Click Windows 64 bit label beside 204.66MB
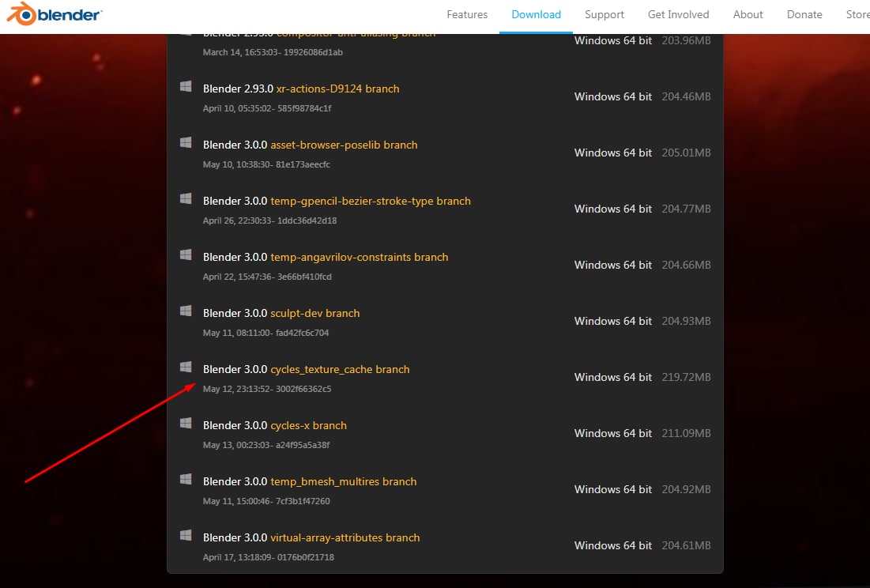870x588 pixels. coord(613,265)
